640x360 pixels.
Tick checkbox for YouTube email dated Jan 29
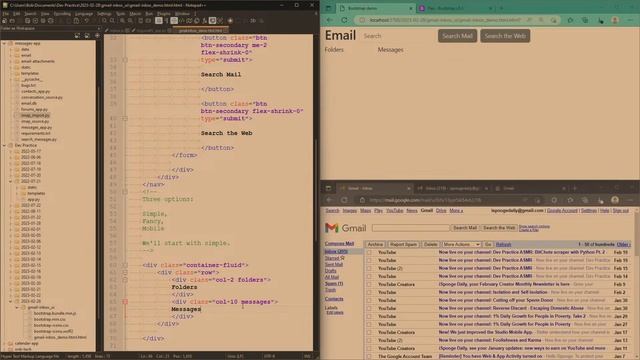click(x=369, y=317)
